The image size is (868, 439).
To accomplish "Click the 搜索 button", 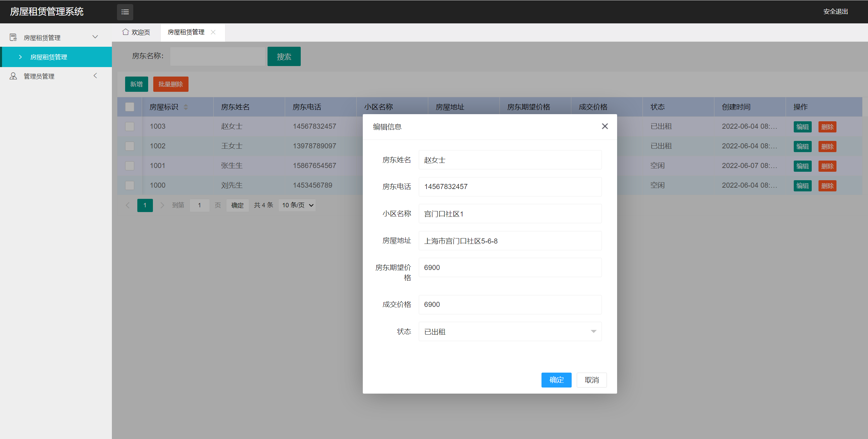I will (284, 57).
